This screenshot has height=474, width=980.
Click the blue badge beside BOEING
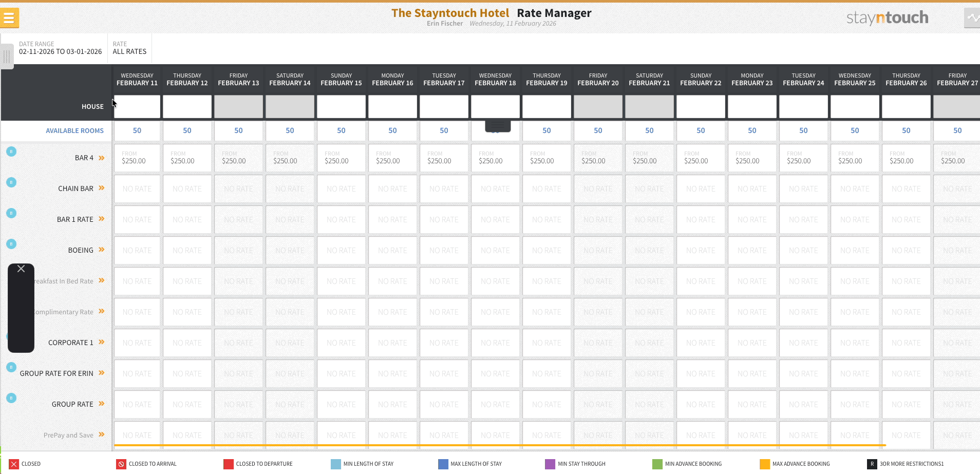(11, 244)
